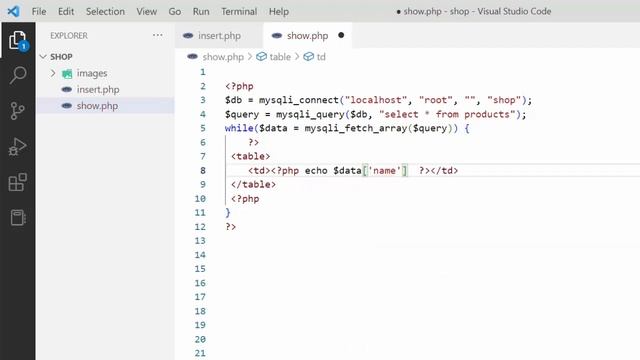
Task: Click the closing brace on line 11
Action: click(228, 213)
